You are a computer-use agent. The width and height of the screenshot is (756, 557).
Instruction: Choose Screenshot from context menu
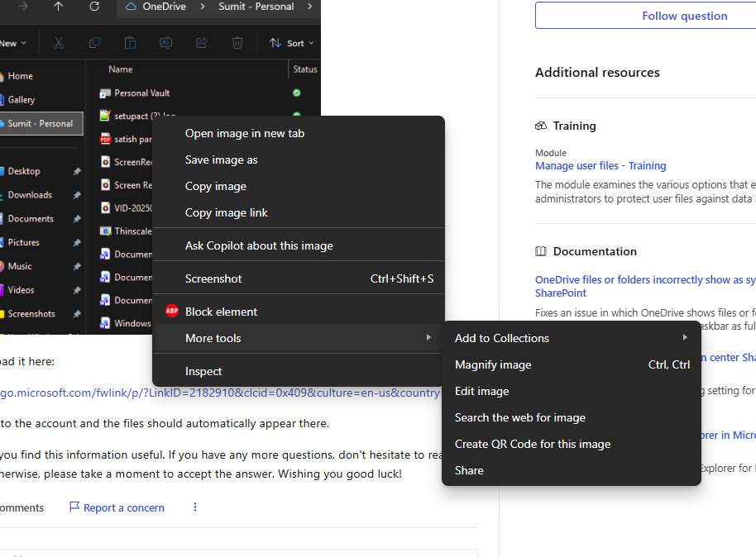299,279
